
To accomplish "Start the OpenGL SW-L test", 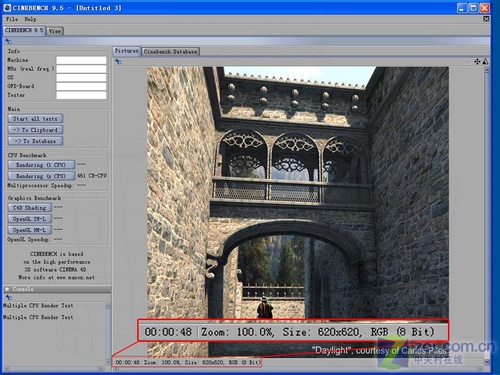I will (29, 219).
